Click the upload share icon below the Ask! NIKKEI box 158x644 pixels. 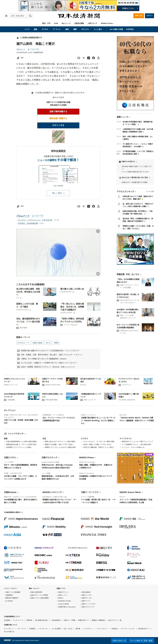(98, 206)
